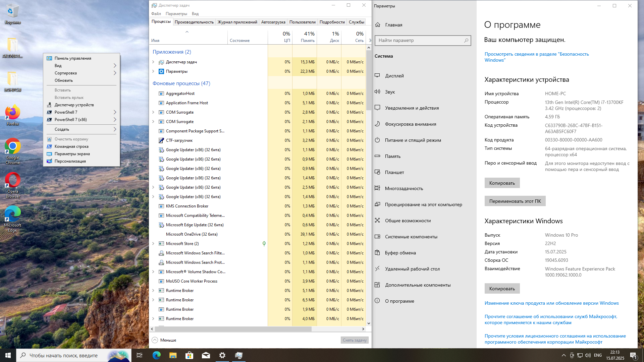
Task: Expand the PowerShell 7 submenu
Action: point(115,112)
